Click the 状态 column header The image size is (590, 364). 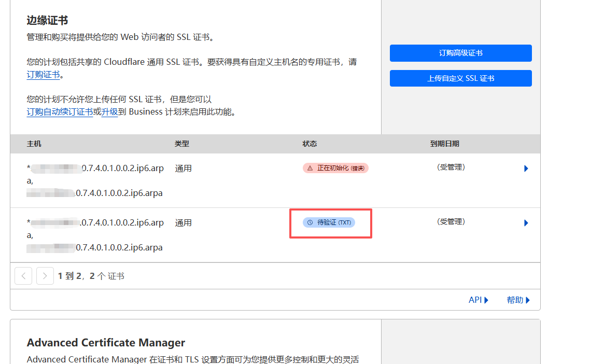pos(310,144)
